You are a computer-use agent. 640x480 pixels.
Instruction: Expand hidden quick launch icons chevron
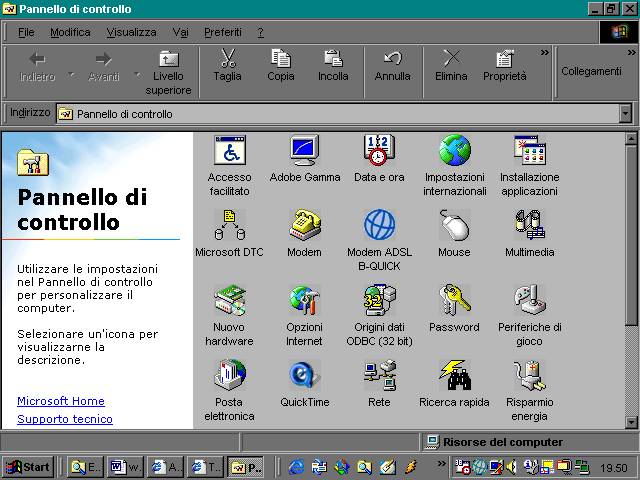click(441, 463)
